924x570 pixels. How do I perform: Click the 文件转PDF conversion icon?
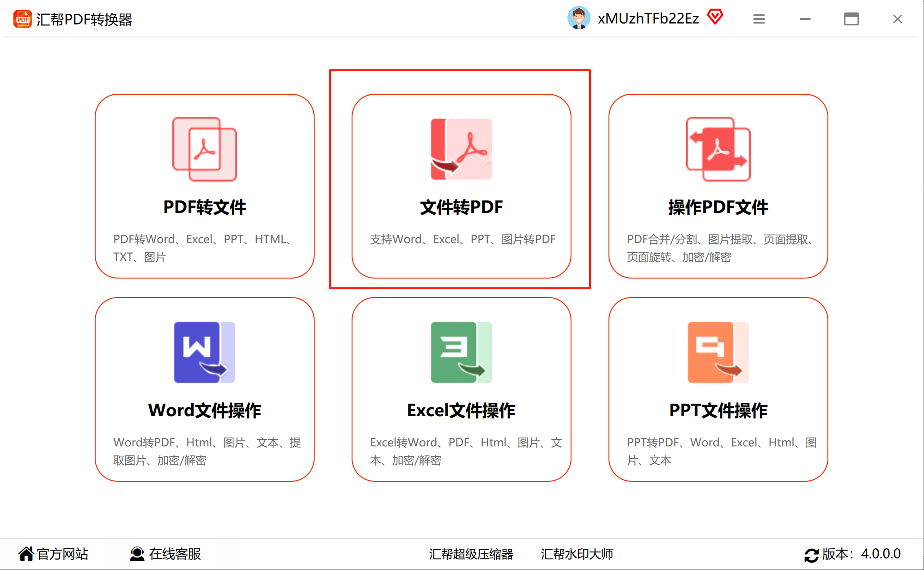[x=461, y=149]
